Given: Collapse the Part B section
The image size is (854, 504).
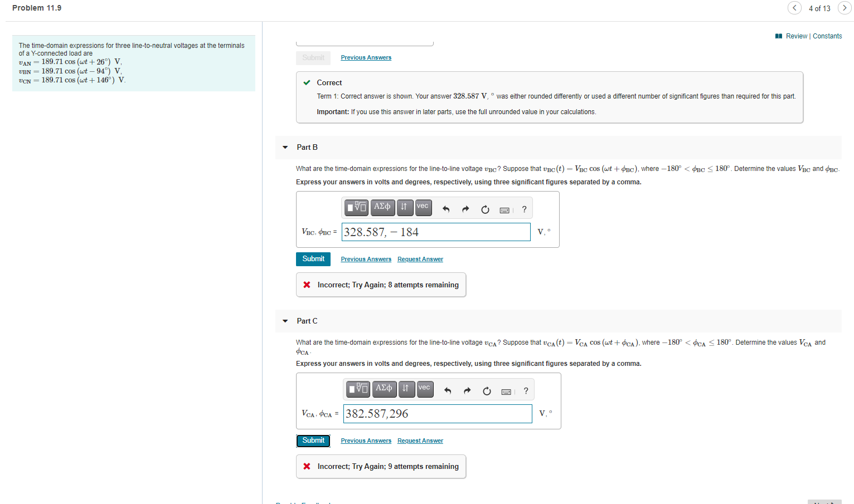Looking at the screenshot, I should [x=285, y=148].
